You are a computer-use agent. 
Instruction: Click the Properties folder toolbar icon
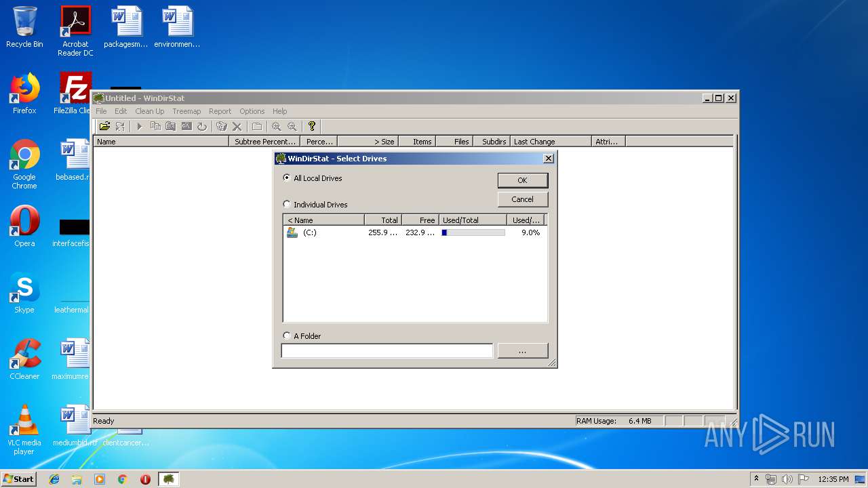tap(257, 126)
